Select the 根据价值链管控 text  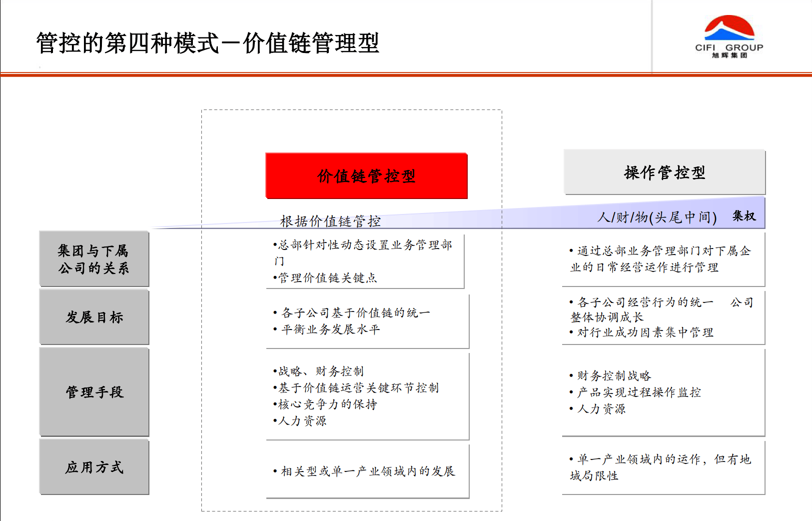tap(331, 220)
